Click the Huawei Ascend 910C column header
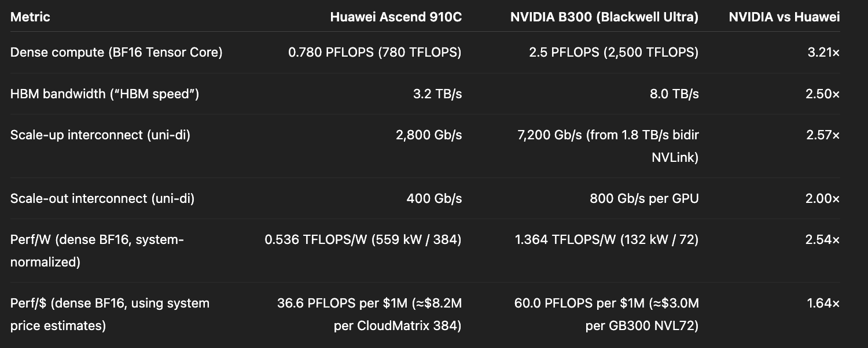 click(396, 17)
